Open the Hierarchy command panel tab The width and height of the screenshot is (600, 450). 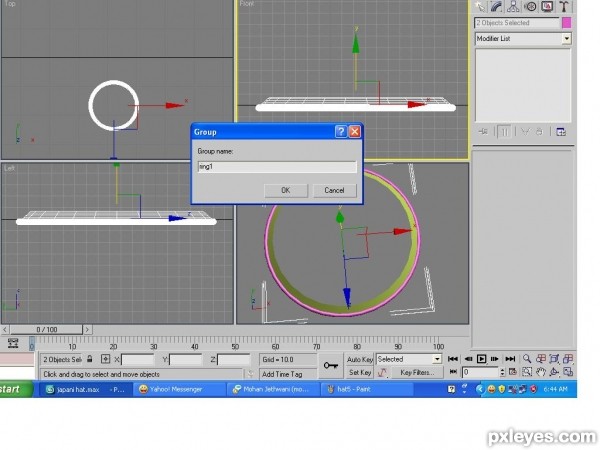513,7
